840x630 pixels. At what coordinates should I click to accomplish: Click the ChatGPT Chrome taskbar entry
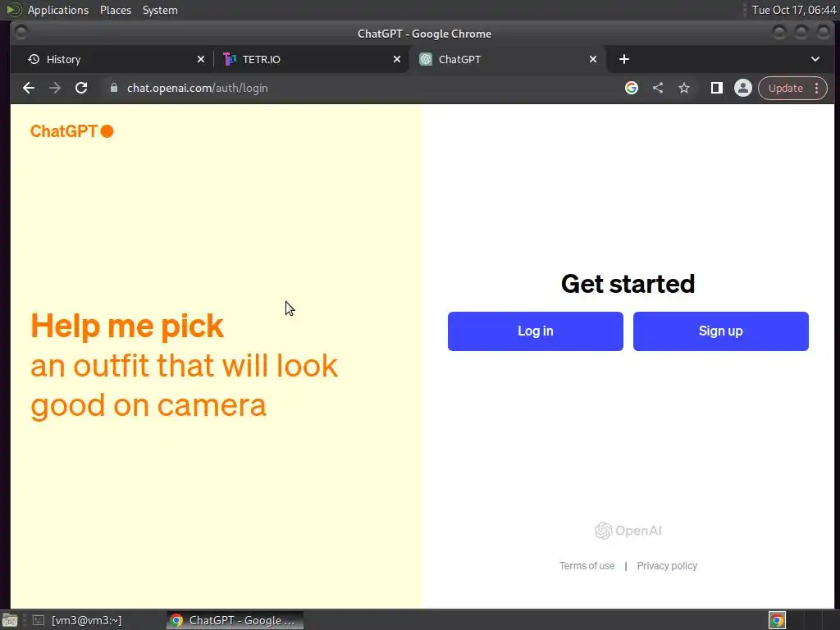click(235, 620)
